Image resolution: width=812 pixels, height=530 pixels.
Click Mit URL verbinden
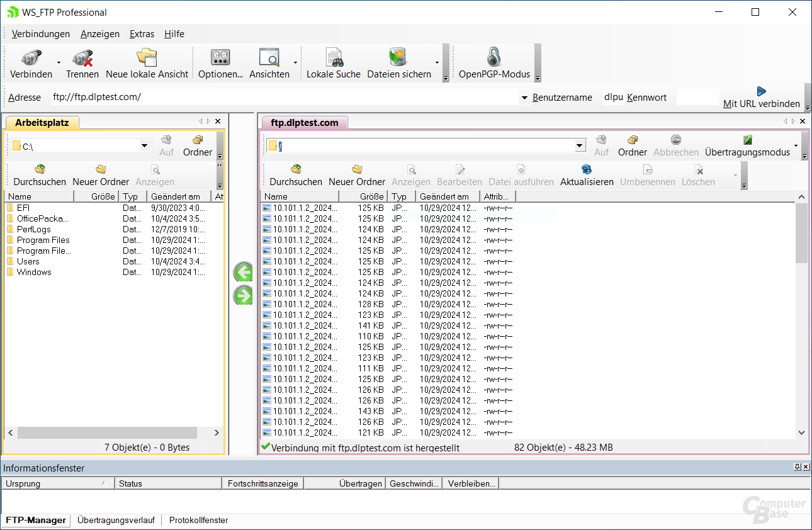(x=762, y=98)
